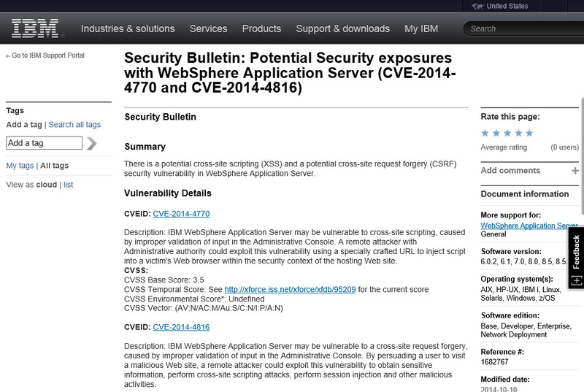Click the tag submit arrow icon
This screenshot has height=392, width=584.
click(x=92, y=143)
